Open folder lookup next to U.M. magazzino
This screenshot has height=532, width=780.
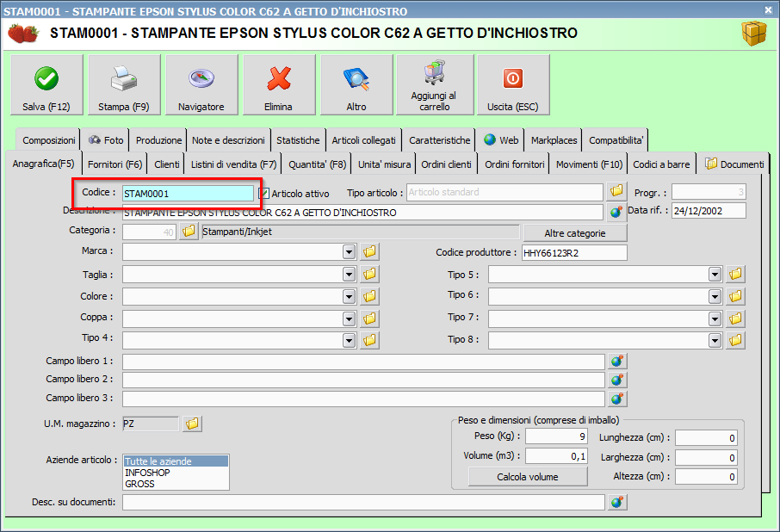pos(192,424)
